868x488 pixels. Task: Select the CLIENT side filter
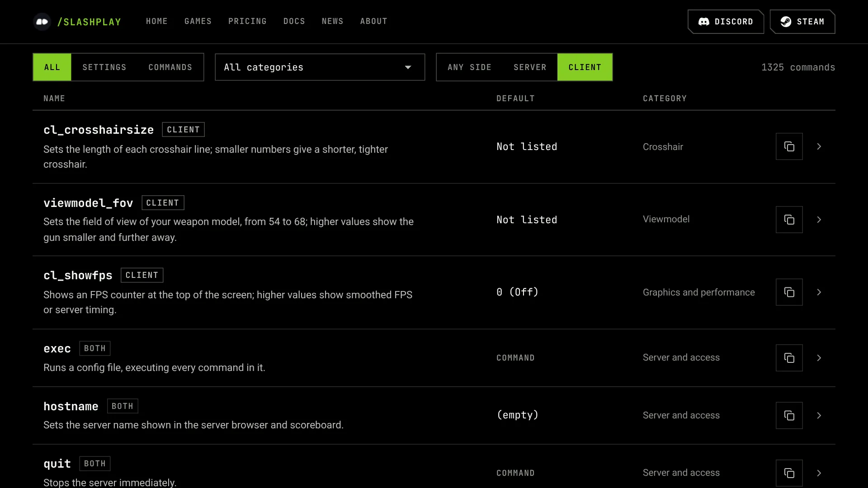pos(585,67)
